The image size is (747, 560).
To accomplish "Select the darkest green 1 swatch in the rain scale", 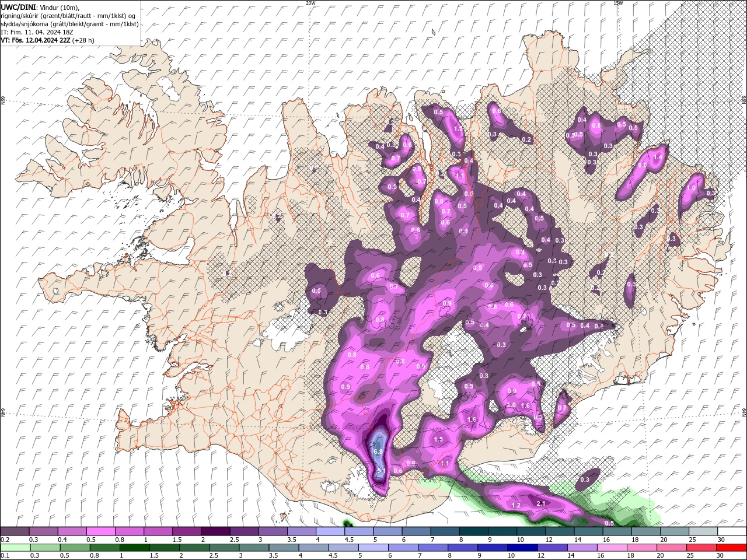I will click(x=134, y=548).
